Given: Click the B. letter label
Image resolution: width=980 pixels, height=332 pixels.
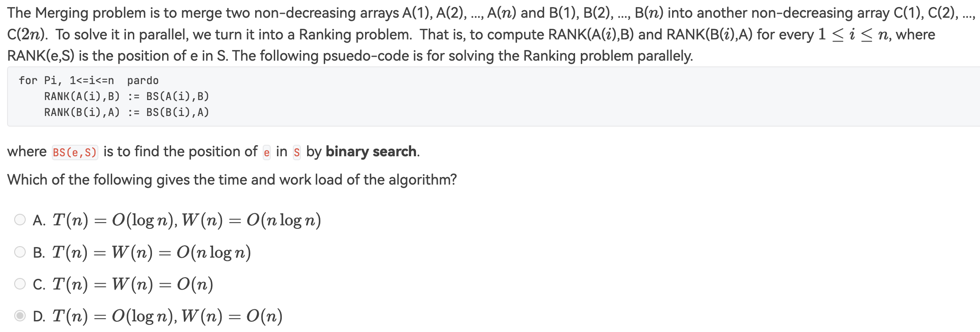Looking at the screenshot, I should (x=39, y=252).
